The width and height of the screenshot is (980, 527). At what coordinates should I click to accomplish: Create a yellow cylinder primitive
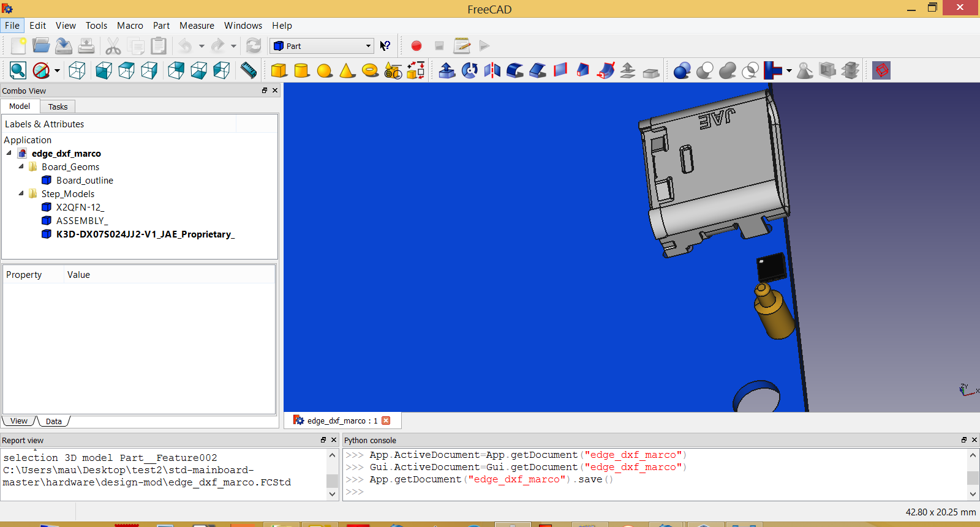tap(301, 70)
